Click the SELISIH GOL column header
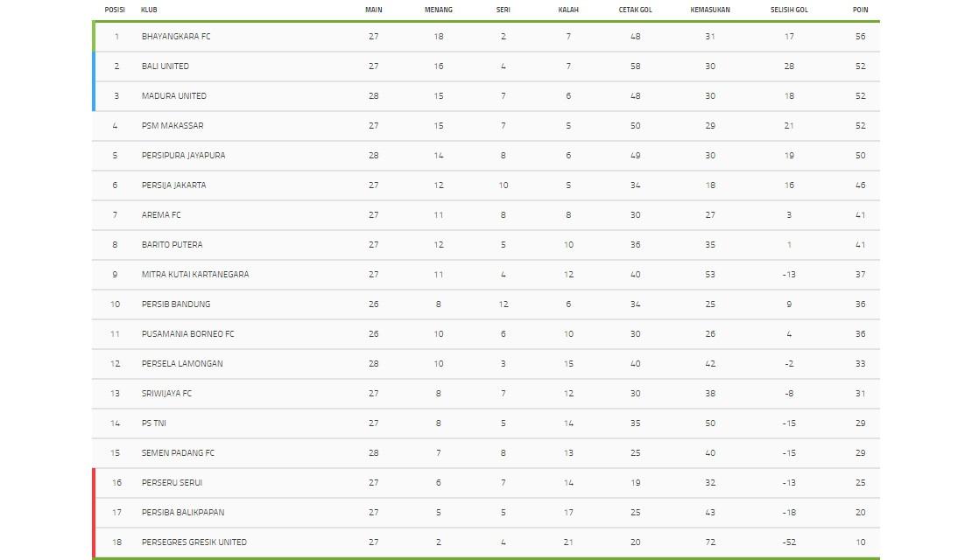 [789, 10]
